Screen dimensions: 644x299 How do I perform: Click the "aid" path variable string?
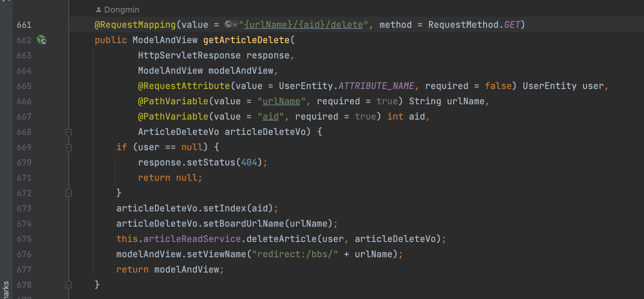(x=271, y=116)
